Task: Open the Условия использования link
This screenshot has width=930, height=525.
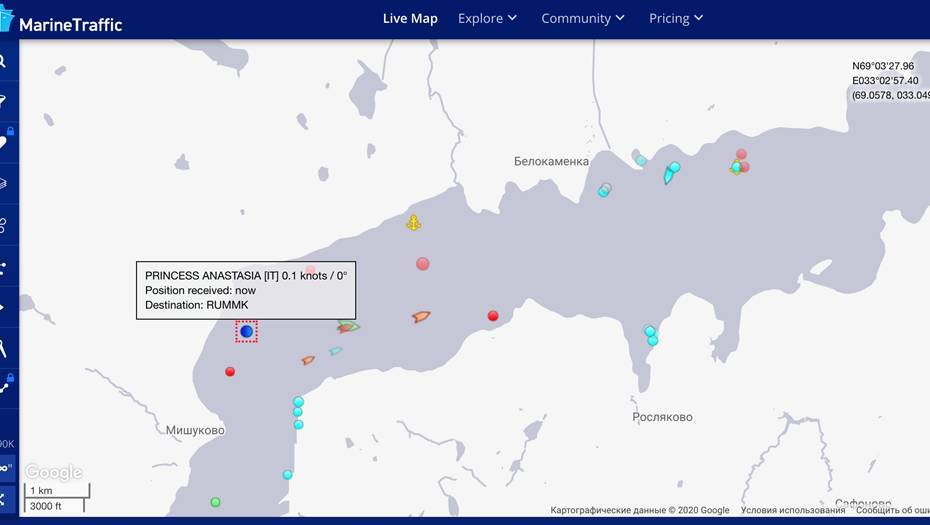Action: pyautogui.click(x=792, y=510)
